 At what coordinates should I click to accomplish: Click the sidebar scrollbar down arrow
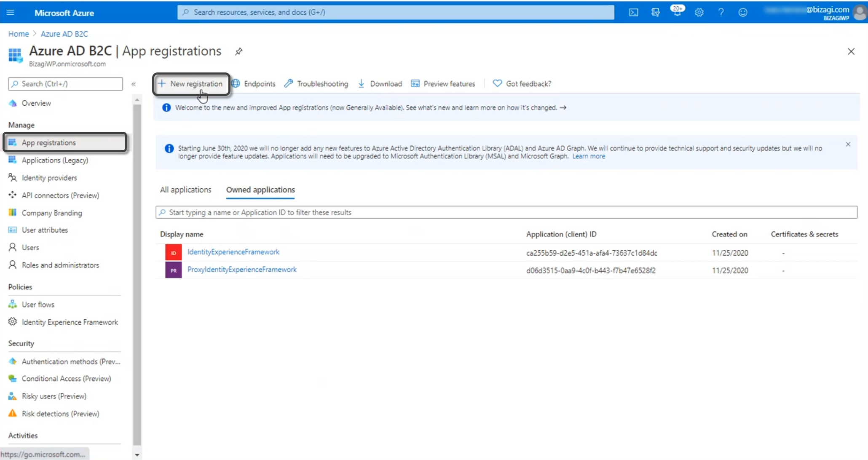[137, 455]
